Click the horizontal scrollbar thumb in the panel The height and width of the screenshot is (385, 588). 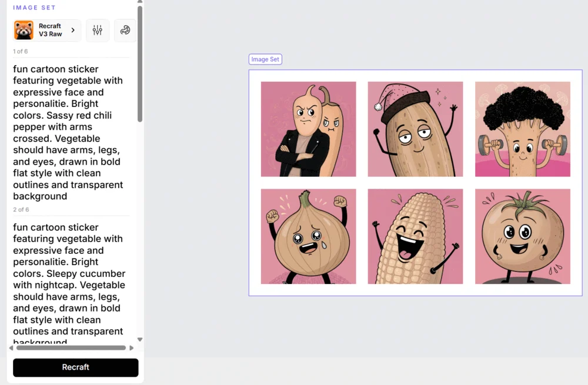[71, 348]
